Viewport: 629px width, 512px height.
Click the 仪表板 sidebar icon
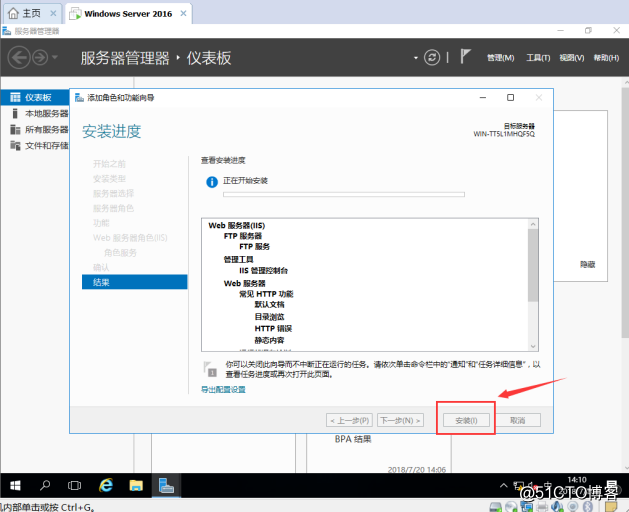click(x=15, y=97)
